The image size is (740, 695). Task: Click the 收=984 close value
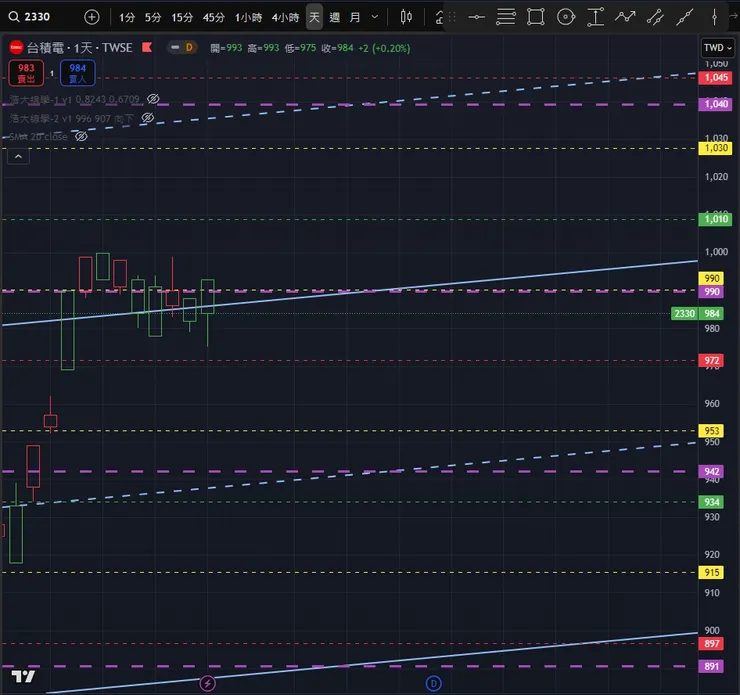click(337, 48)
